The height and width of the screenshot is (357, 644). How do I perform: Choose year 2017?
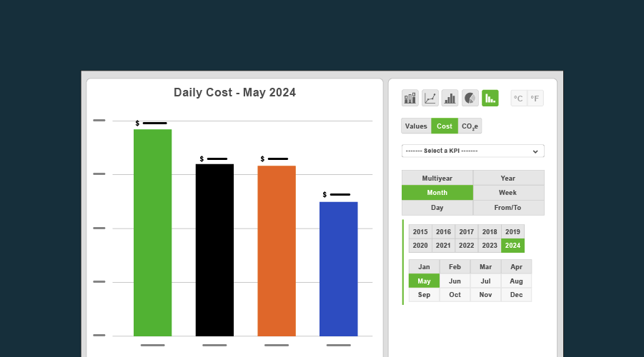coord(467,232)
